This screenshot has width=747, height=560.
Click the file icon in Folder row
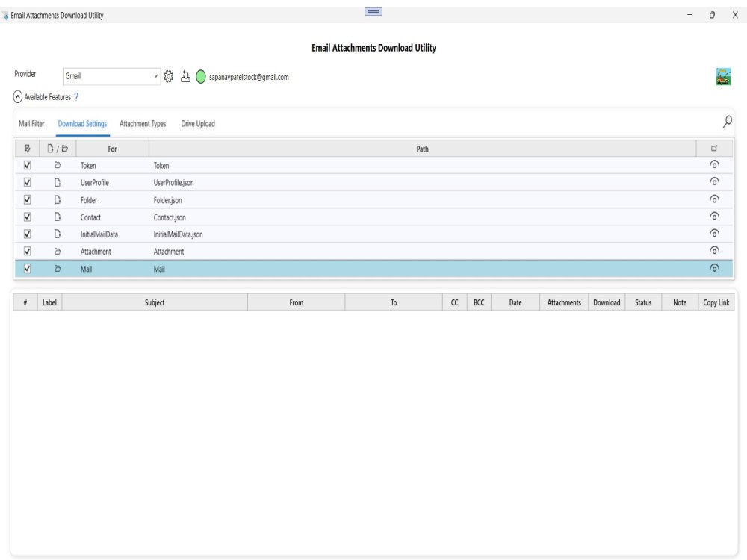tap(58, 199)
